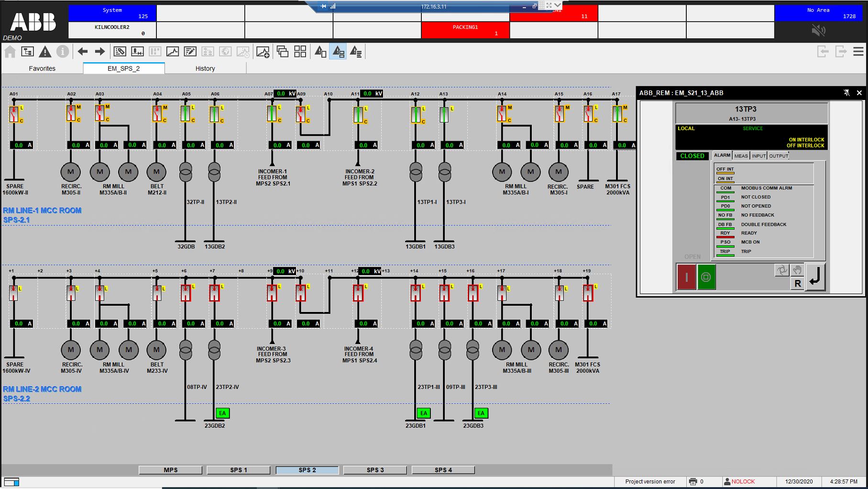Open the trend chart toolbar icon
The width and height of the screenshot is (868, 489).
(x=173, y=52)
